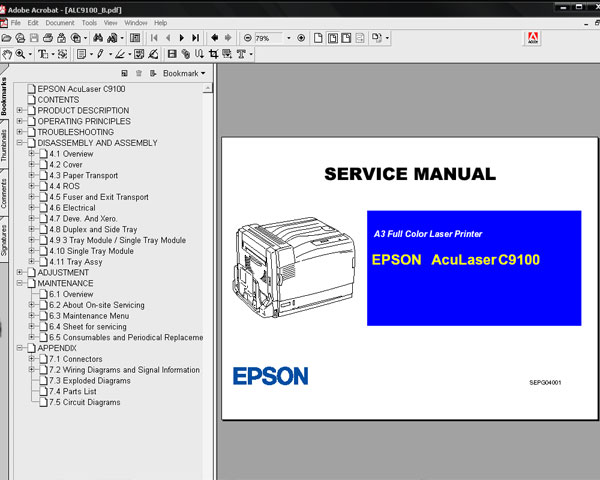The image size is (600, 480).
Task: Expand the ADJUSTMENT bookmark
Action: pos(20,272)
